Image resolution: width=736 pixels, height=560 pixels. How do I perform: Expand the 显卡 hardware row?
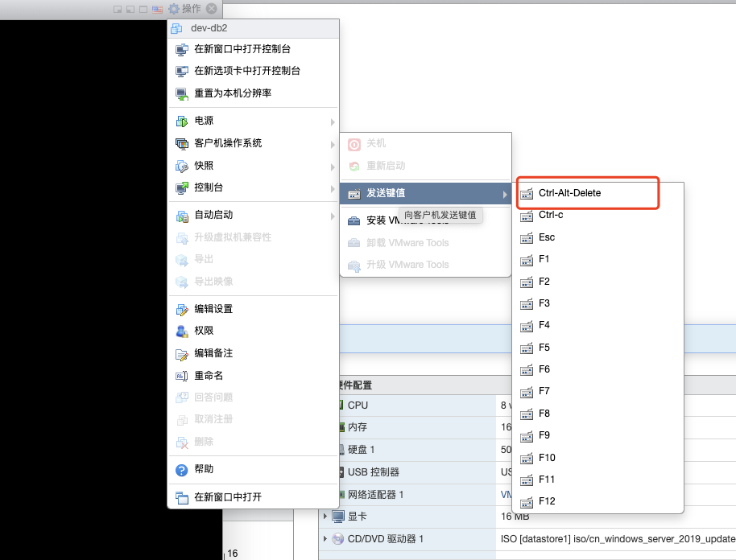tap(325, 516)
